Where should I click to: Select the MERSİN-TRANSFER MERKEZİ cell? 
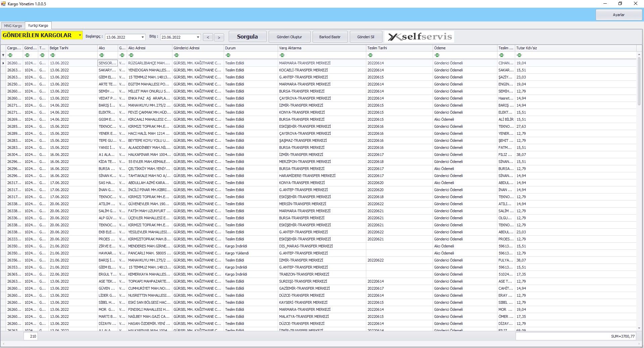tap(322, 204)
